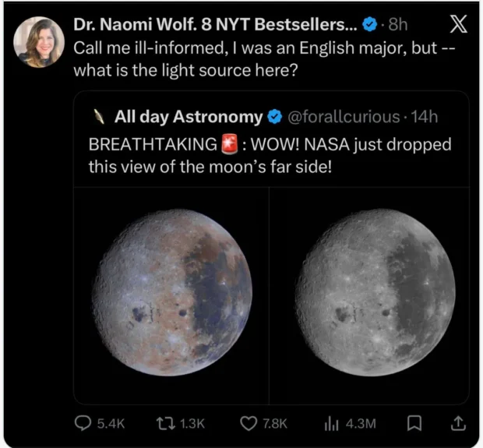The image size is (483, 448).
Task: Open view analytics bar chart icon
Action: pos(331,423)
